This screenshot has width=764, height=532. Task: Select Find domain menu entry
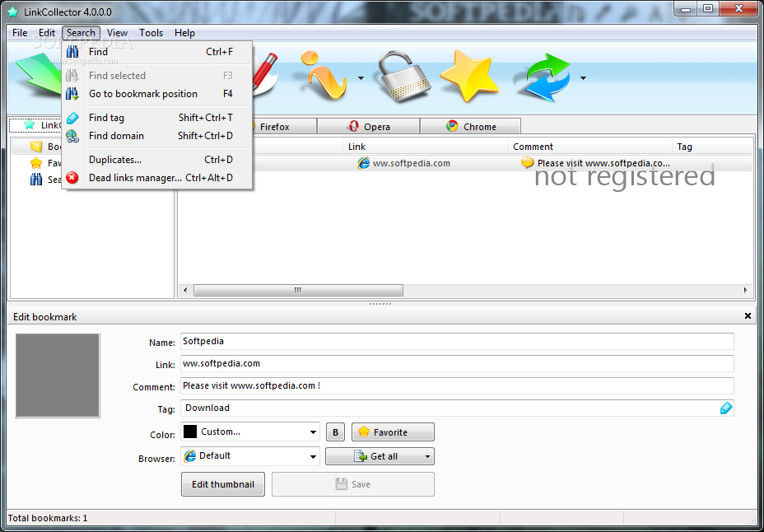(x=156, y=136)
